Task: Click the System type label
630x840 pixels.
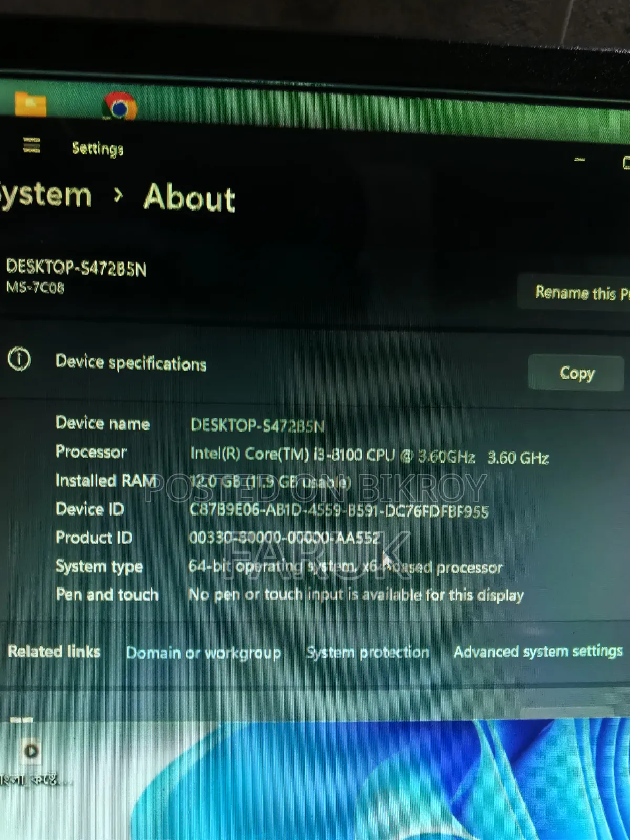Action: pyautogui.click(x=99, y=566)
